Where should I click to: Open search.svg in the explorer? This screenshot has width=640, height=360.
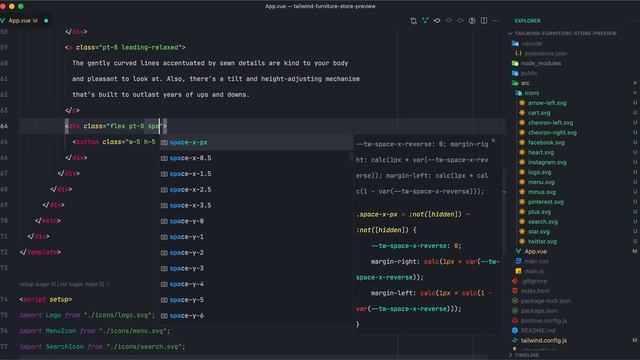(x=542, y=222)
